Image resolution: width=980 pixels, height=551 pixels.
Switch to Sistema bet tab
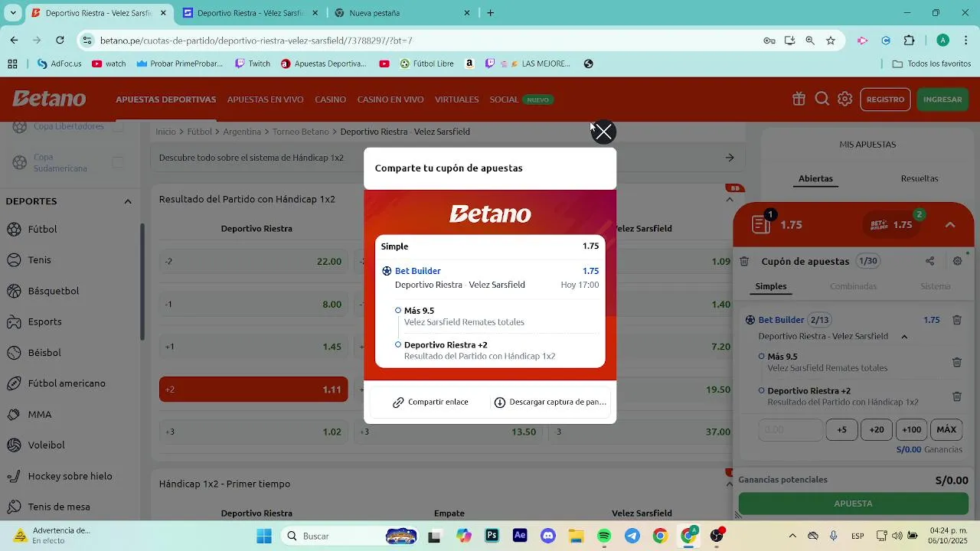click(x=936, y=286)
